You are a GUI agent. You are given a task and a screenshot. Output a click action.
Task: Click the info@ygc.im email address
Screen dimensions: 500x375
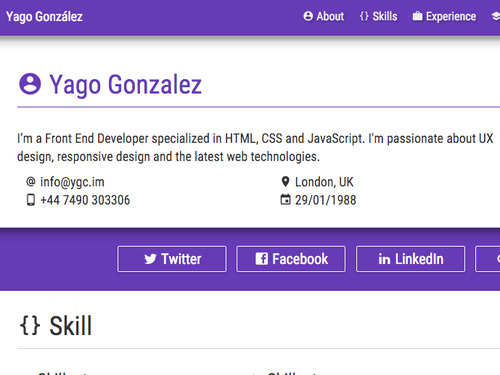coord(72,182)
